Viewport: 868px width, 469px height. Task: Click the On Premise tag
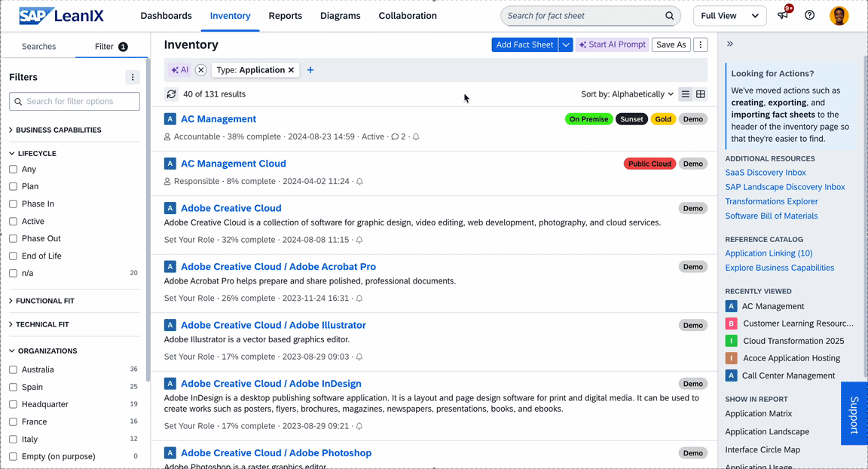click(588, 119)
